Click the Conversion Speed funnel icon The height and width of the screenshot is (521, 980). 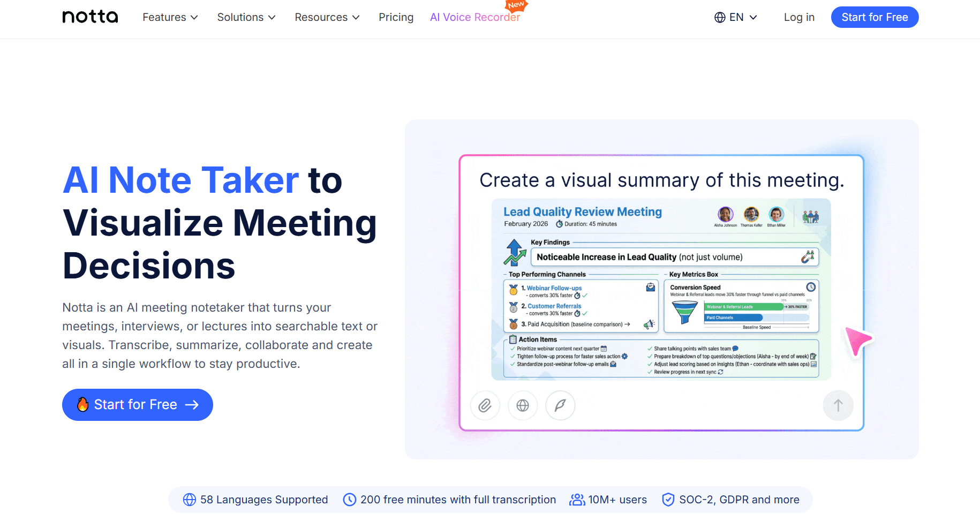click(x=684, y=312)
